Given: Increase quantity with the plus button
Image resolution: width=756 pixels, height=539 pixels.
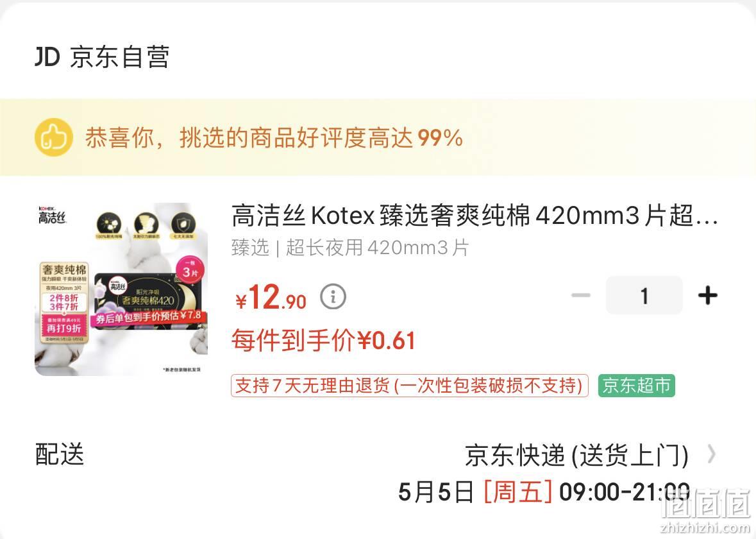Looking at the screenshot, I should (707, 295).
